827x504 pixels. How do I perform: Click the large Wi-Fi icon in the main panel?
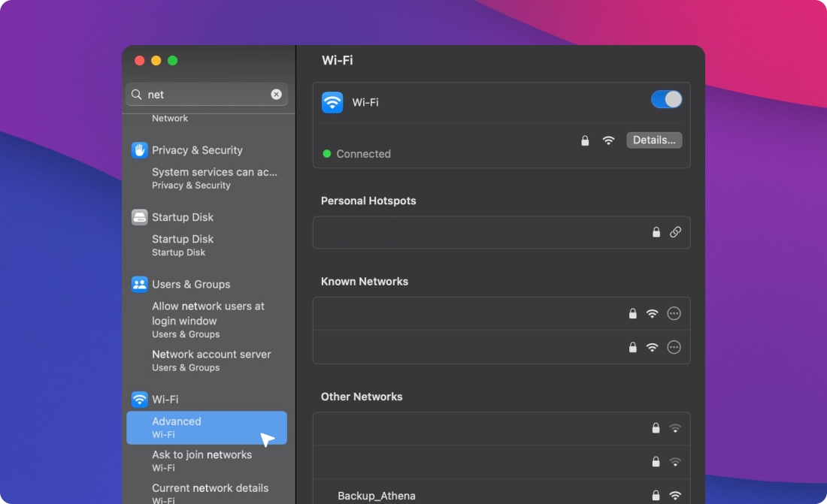point(332,102)
